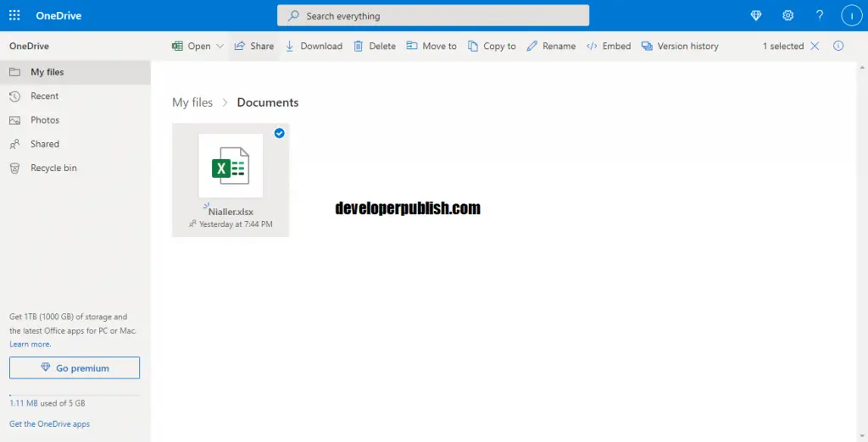The height and width of the screenshot is (442, 868).
Task: Click the scrollbar up arrow
Action: coord(862,68)
